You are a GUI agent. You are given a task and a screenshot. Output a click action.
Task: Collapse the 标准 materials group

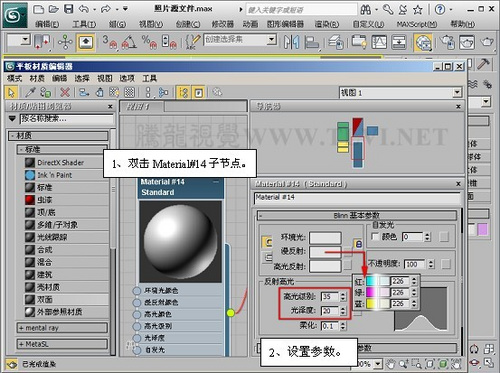(62, 149)
